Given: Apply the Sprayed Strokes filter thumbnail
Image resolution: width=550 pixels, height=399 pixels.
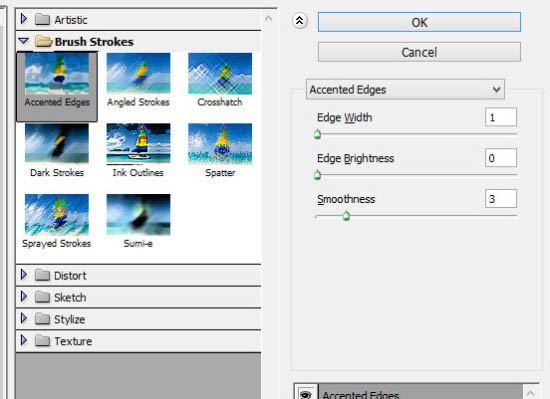Looking at the screenshot, I should click(x=57, y=215).
